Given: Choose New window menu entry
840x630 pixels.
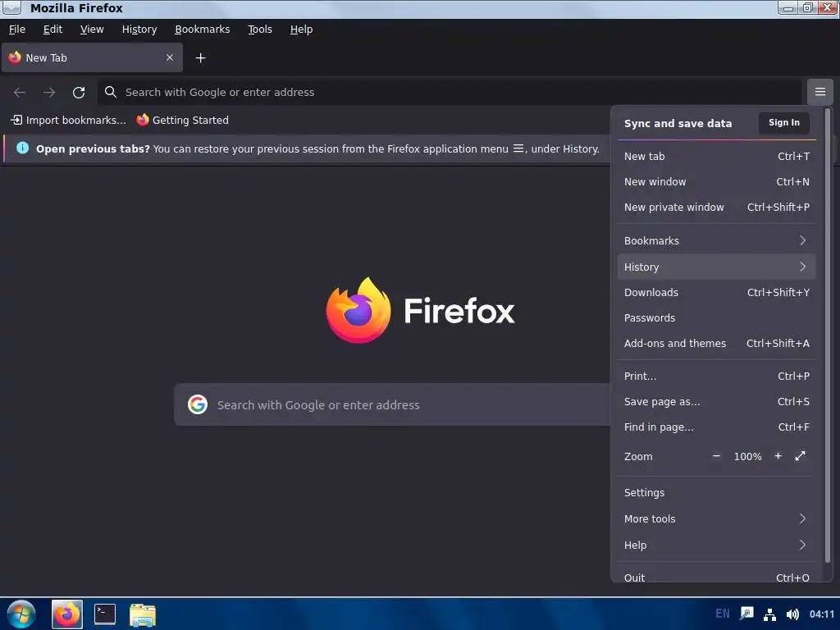Looking at the screenshot, I should (716, 181).
